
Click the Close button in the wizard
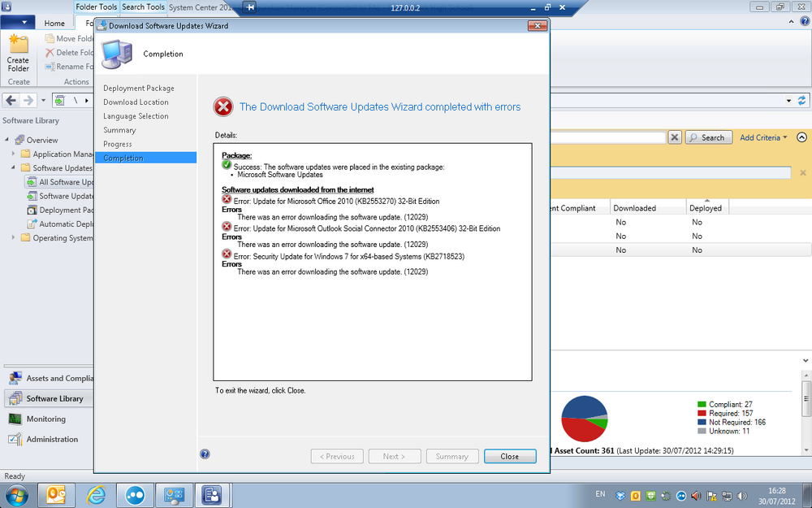point(510,456)
